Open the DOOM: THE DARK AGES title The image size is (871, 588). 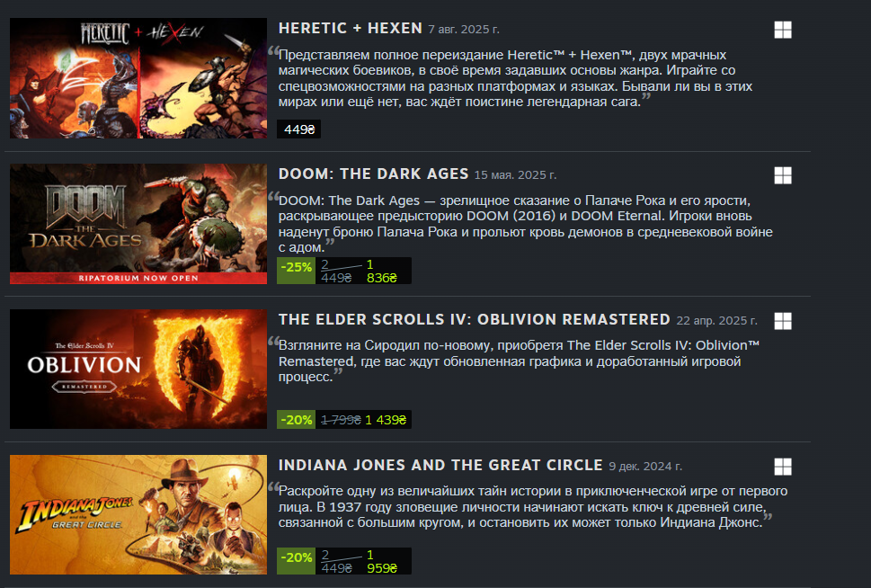tap(373, 174)
